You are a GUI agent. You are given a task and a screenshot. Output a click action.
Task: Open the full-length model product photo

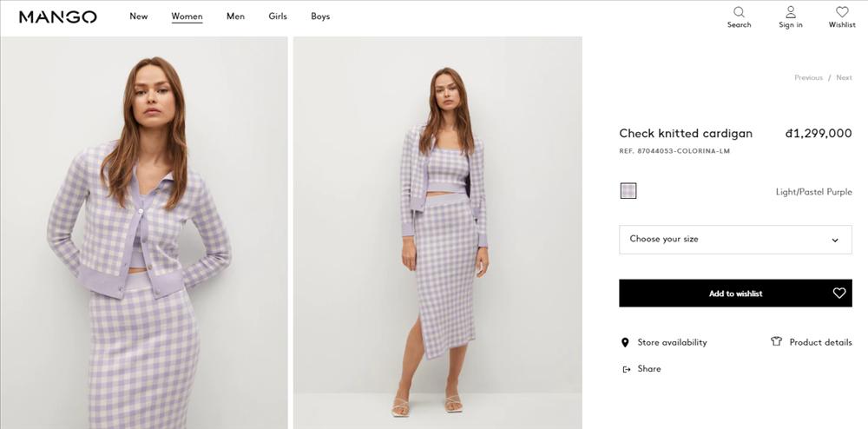[437, 233]
